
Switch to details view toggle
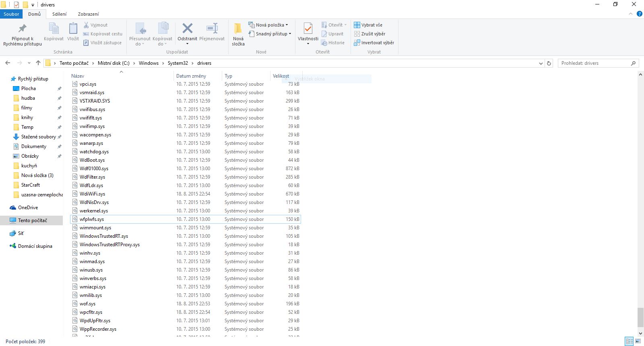(x=629, y=341)
